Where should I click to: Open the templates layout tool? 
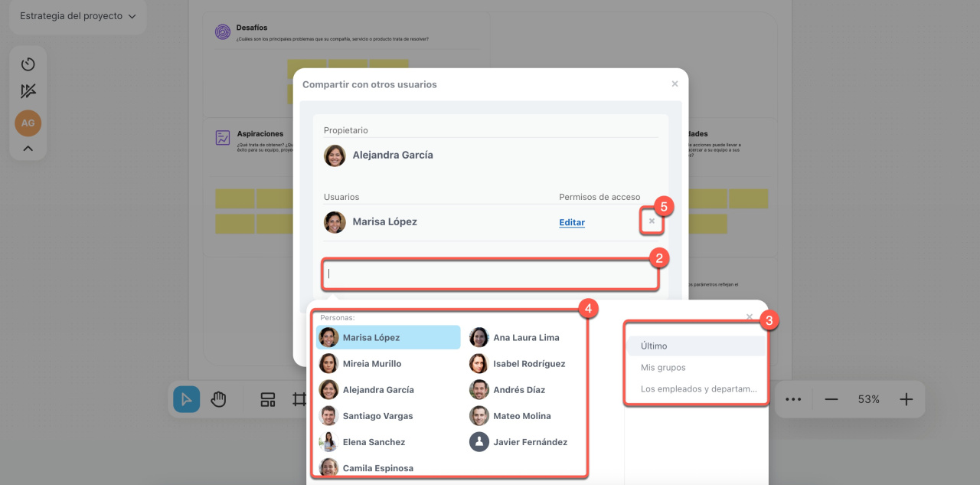click(x=267, y=399)
